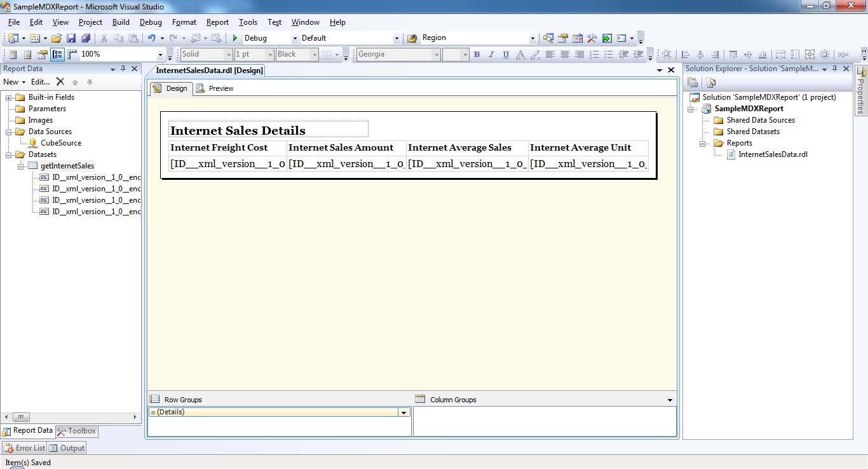Image resolution: width=868 pixels, height=469 pixels.
Task: Click the Save All icon
Action: click(x=85, y=38)
